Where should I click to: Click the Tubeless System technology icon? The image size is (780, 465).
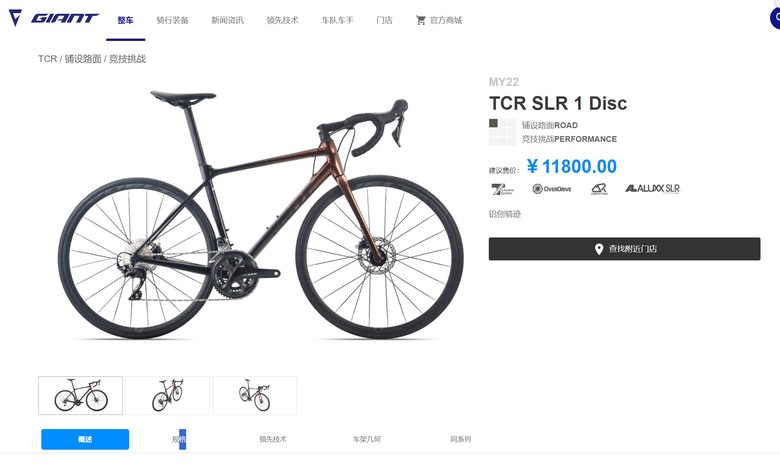point(502,189)
